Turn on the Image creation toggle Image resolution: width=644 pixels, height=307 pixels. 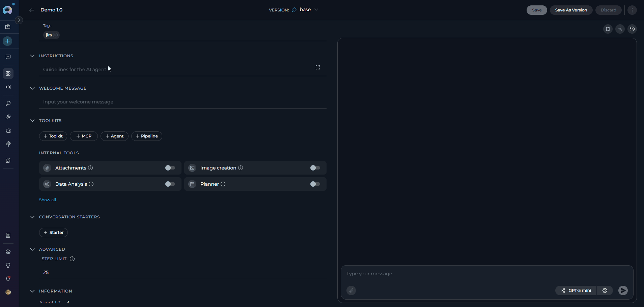point(315,168)
